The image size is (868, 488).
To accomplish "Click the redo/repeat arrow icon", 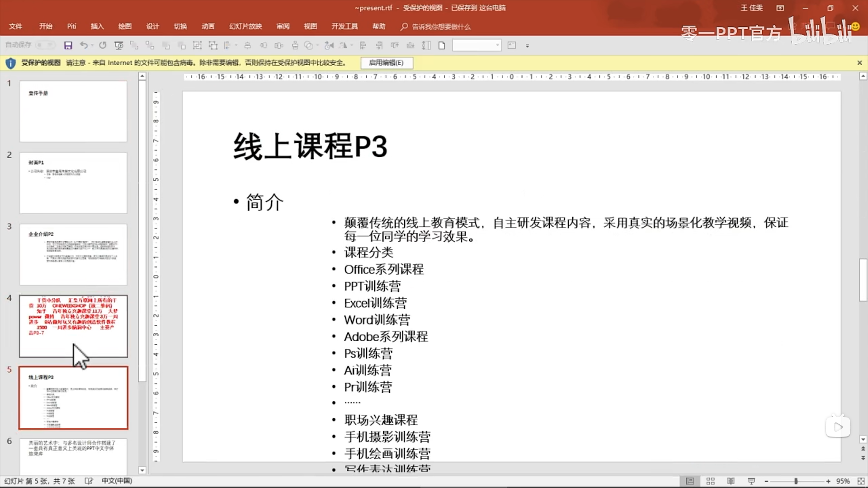I will pyautogui.click(x=103, y=45).
